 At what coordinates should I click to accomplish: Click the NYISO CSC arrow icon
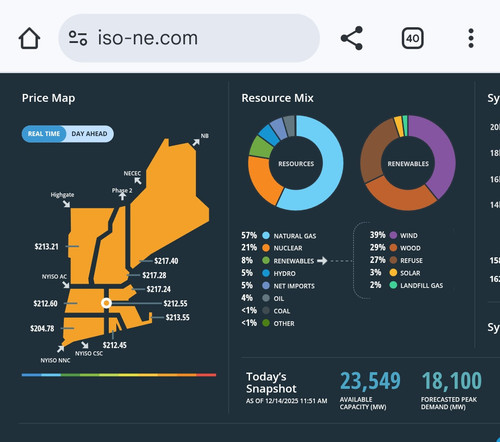(x=85, y=345)
